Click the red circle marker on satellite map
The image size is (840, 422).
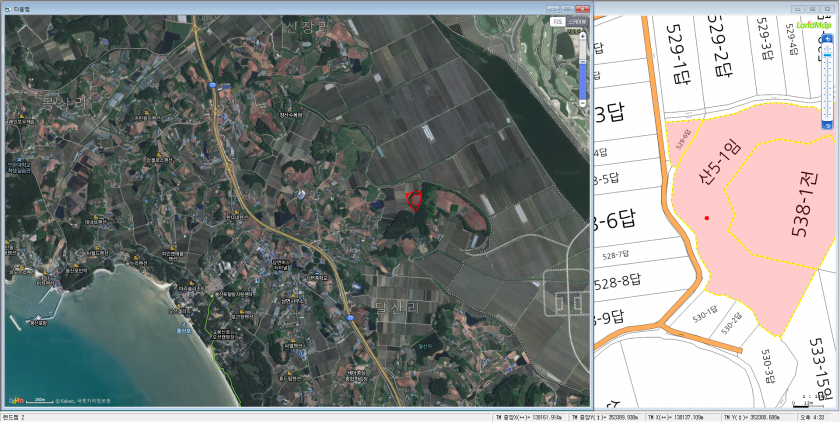click(415, 201)
